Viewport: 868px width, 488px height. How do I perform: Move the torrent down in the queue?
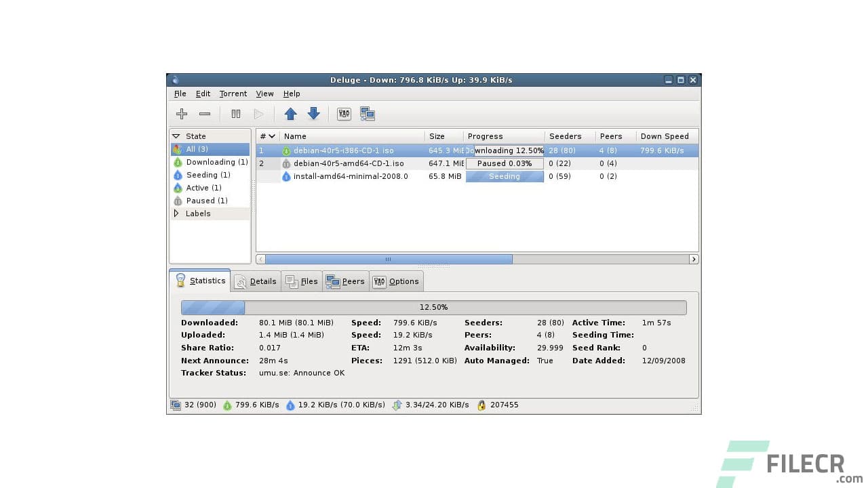[x=313, y=113]
